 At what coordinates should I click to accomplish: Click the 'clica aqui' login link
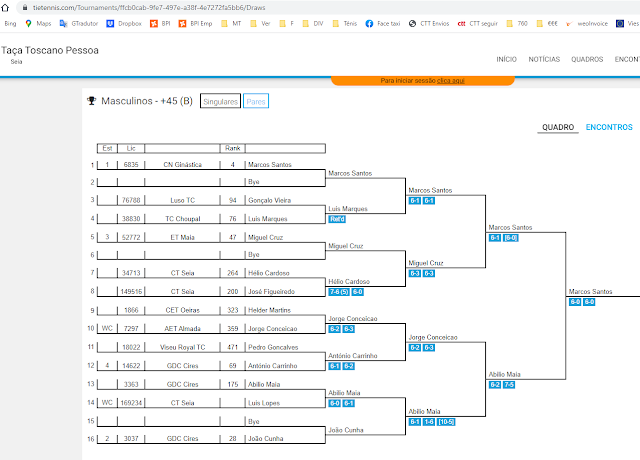[x=451, y=81]
